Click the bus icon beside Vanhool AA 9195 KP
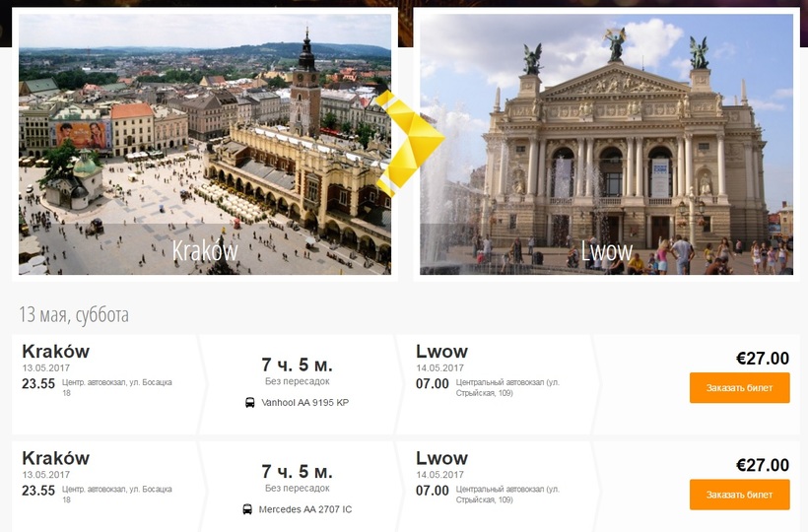Image resolution: width=808 pixels, height=532 pixels. [x=250, y=403]
